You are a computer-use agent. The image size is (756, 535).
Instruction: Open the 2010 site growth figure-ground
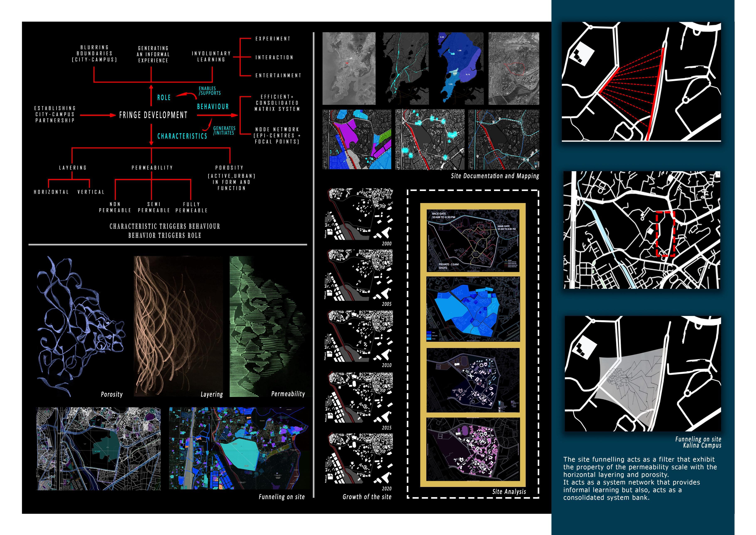359,336
